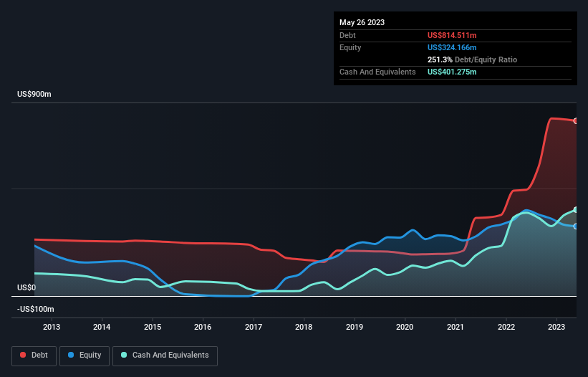The width and height of the screenshot is (588, 377).
Task: Click the US$401.275m cash value
Action: pyautogui.click(x=452, y=72)
